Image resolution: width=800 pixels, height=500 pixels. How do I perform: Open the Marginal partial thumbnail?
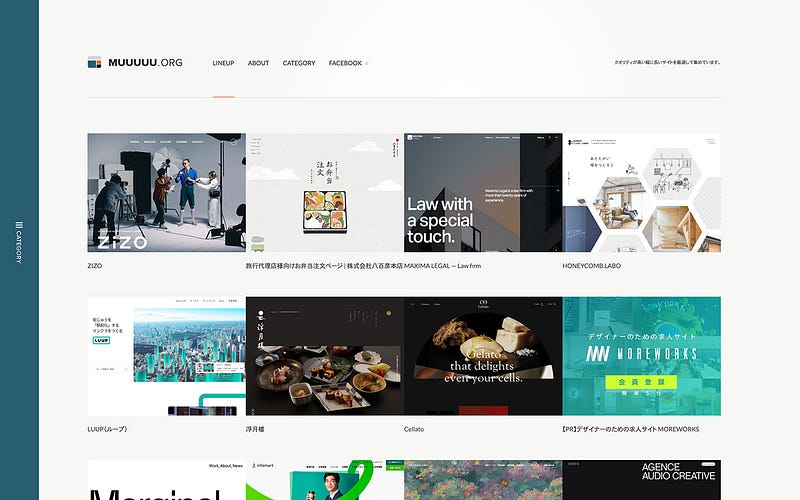[x=166, y=480]
